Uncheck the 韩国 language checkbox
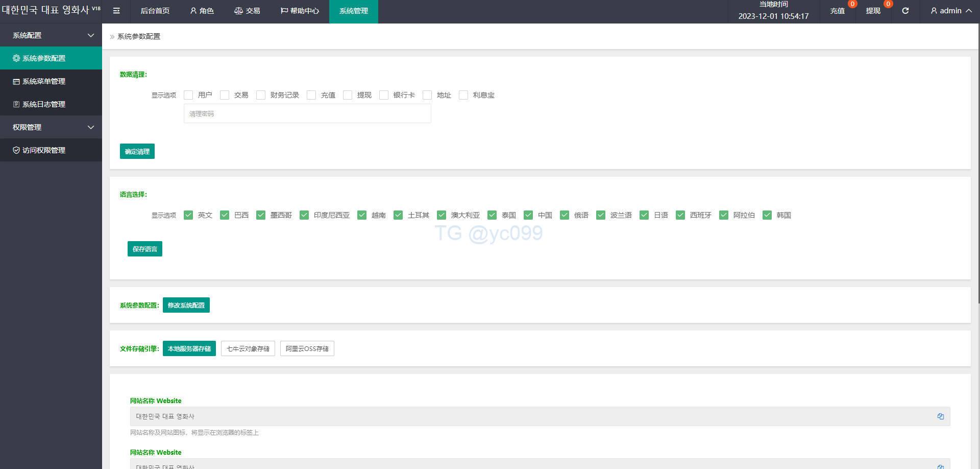This screenshot has height=469, width=980. tap(767, 215)
